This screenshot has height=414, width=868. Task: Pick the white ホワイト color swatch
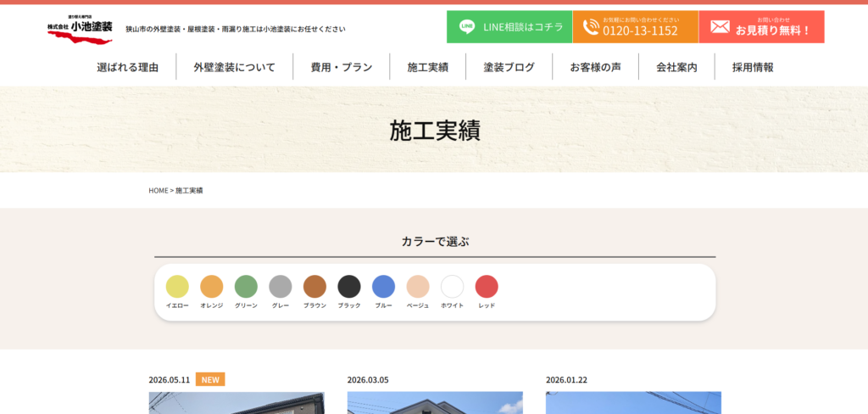(452, 287)
